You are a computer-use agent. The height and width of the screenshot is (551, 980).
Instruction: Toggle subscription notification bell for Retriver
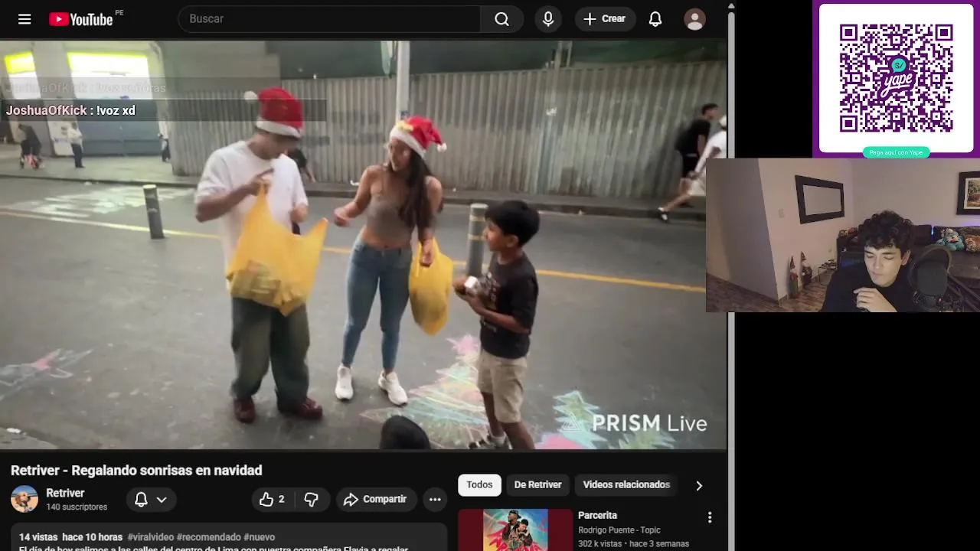point(141,500)
